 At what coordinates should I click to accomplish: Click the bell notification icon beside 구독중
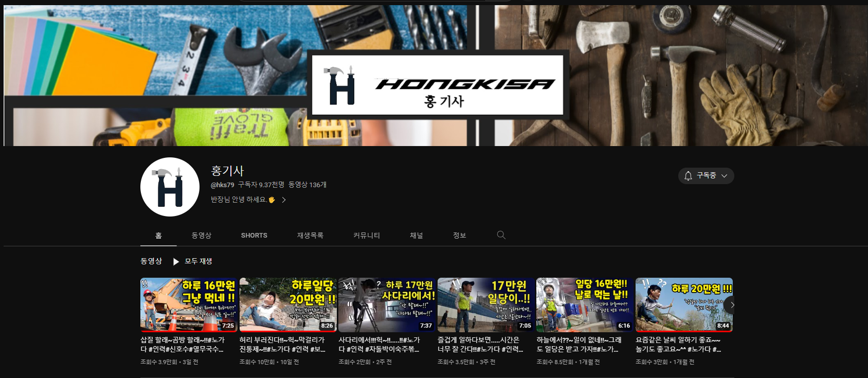[688, 176]
